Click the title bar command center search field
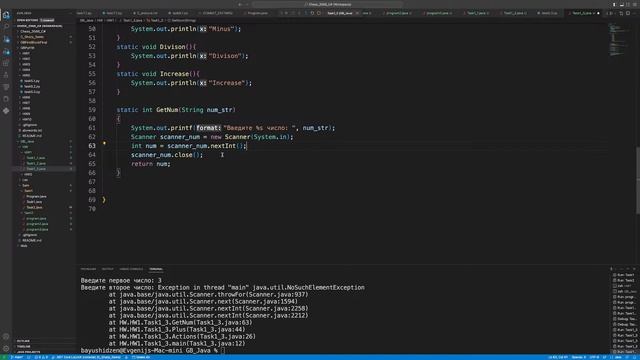The height and width of the screenshot is (360, 640). click(329, 4)
